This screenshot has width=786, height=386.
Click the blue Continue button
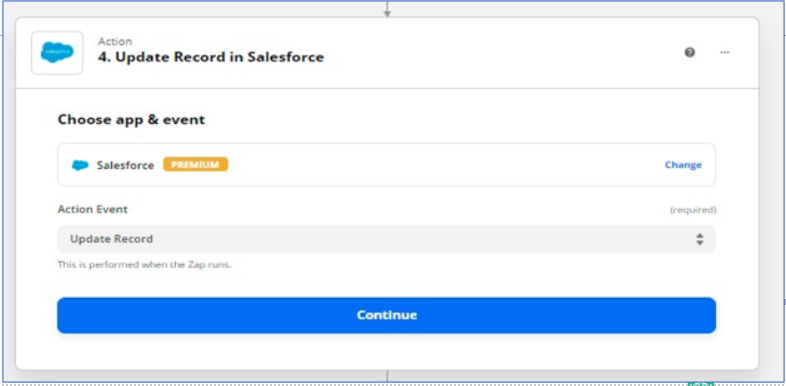(x=386, y=315)
